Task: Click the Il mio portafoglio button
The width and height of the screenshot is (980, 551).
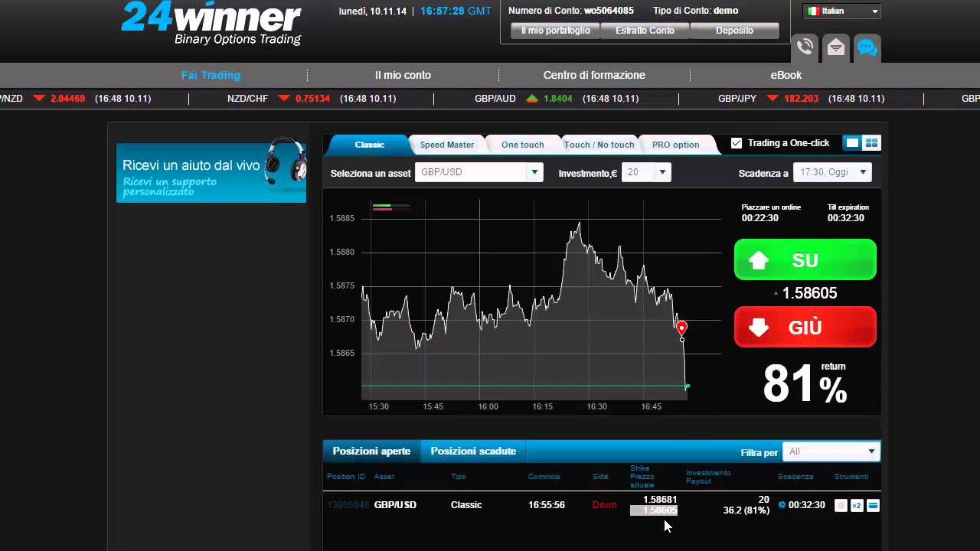Action: pos(556,31)
